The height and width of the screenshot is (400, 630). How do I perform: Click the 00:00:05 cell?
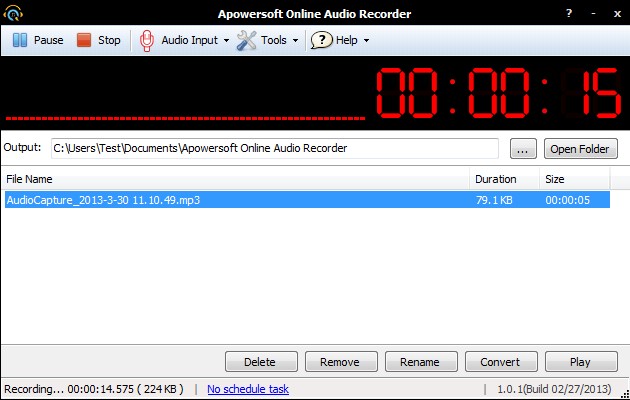[567, 200]
